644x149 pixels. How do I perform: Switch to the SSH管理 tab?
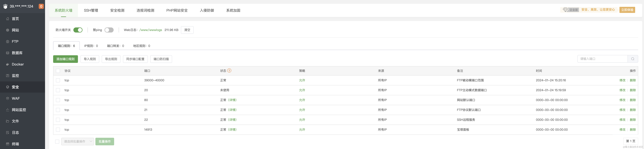[x=91, y=10]
